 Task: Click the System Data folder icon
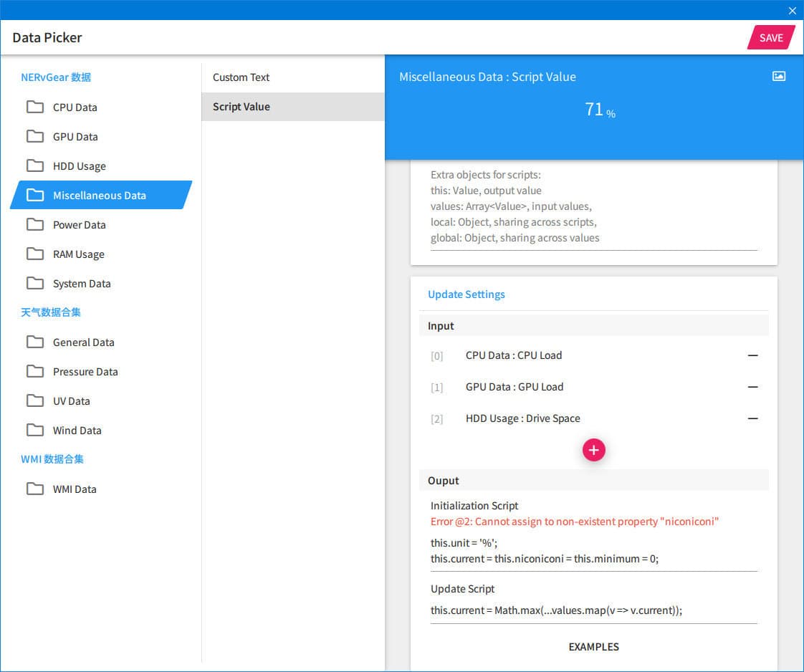click(35, 284)
